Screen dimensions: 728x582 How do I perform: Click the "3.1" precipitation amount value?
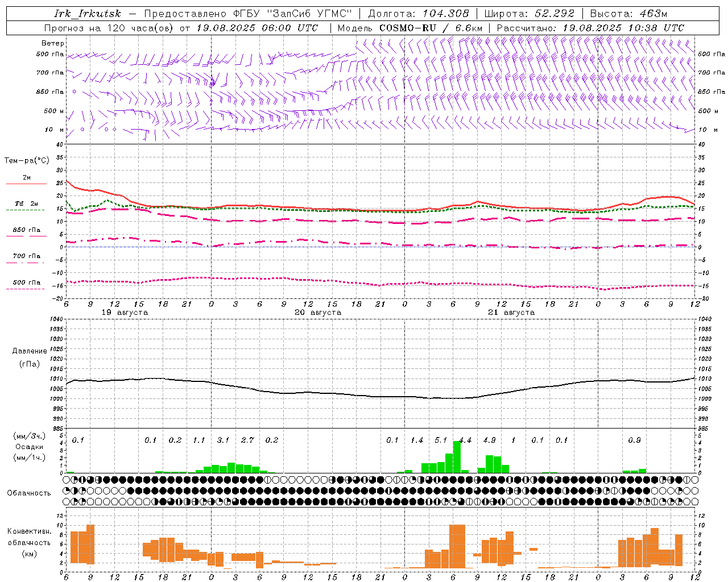pyautogui.click(x=223, y=440)
